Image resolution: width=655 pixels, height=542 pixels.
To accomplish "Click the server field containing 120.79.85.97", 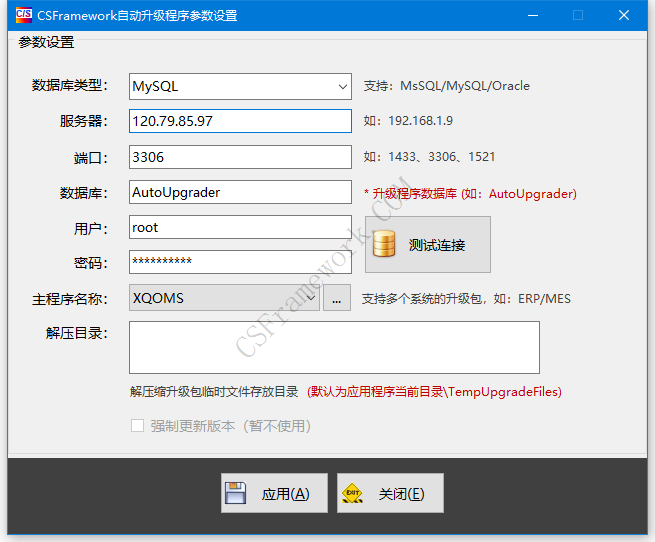I will click(240, 121).
